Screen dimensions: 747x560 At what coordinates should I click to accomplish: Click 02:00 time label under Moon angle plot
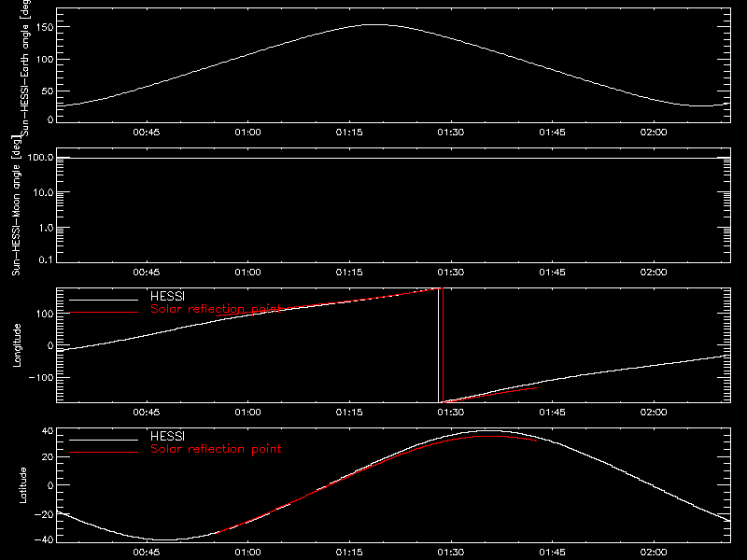pyautogui.click(x=654, y=272)
